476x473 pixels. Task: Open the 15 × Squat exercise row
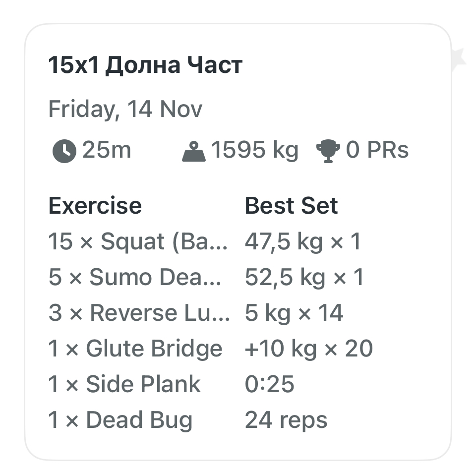pyautogui.click(x=138, y=242)
